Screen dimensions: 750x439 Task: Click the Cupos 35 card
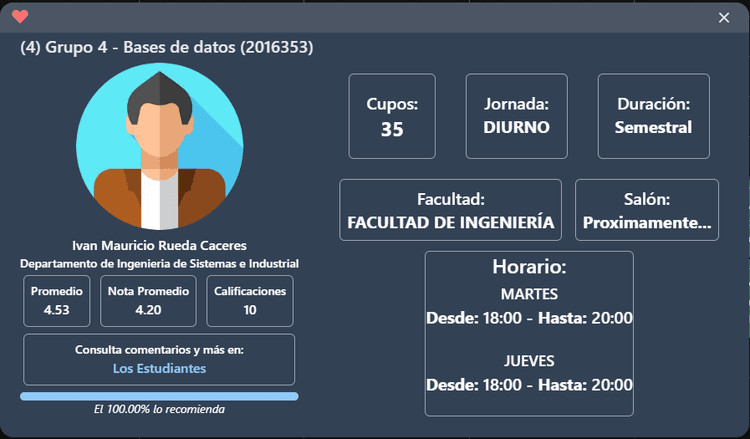[x=392, y=116]
